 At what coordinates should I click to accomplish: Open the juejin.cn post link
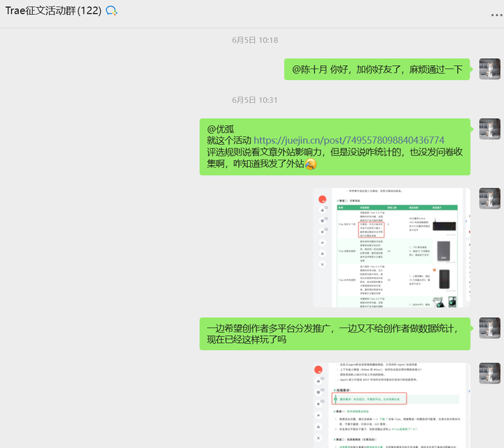[x=349, y=140]
